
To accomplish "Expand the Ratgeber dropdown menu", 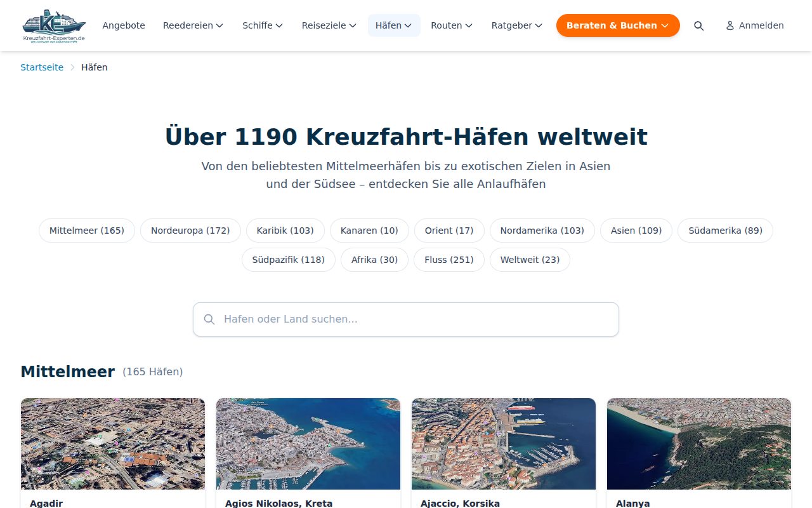I will point(516,25).
